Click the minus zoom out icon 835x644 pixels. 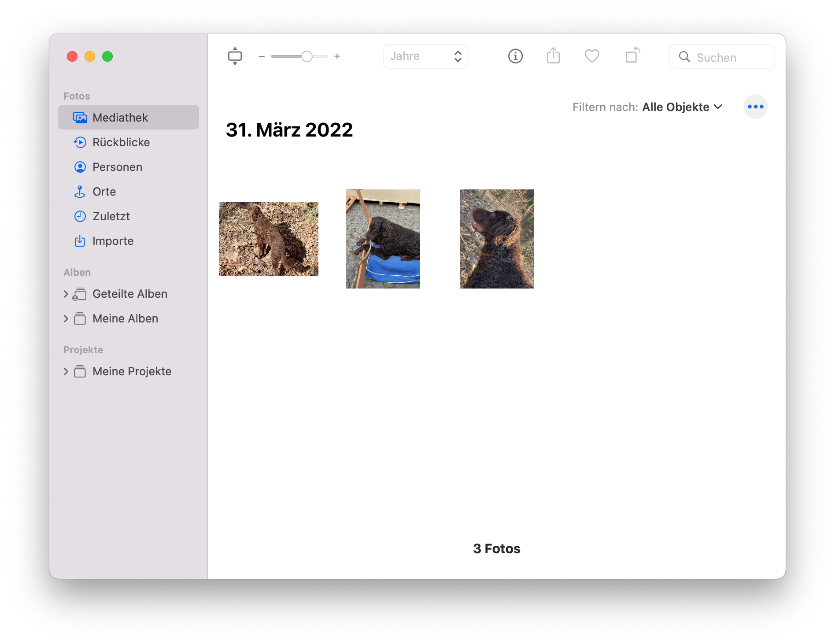262,56
